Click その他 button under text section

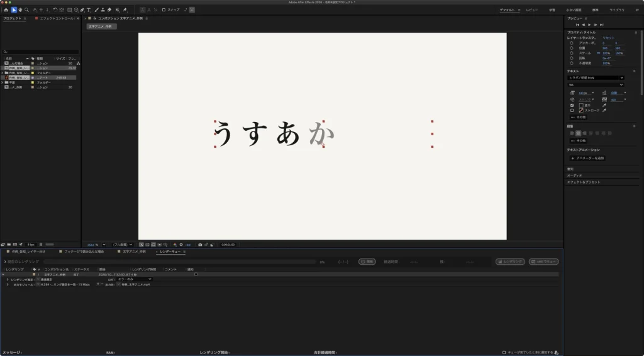pos(579,117)
